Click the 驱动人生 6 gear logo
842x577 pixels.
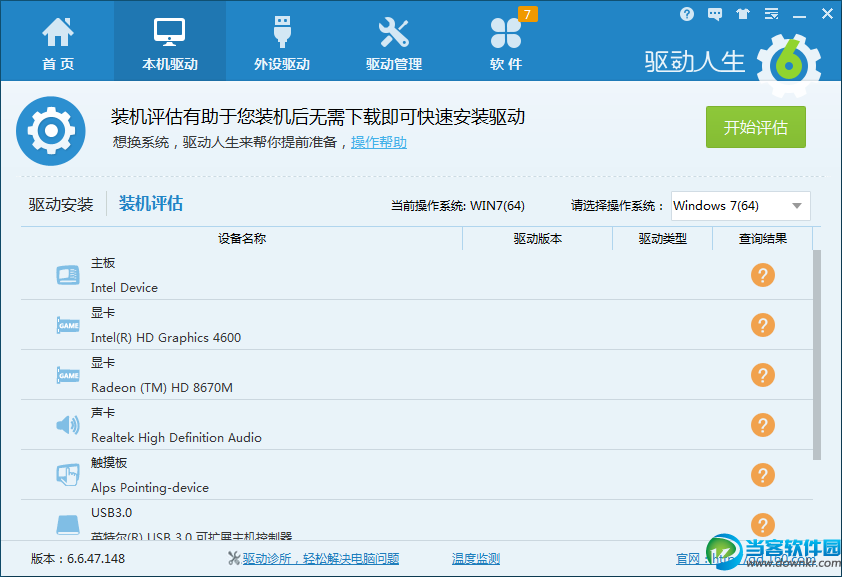pos(788,65)
